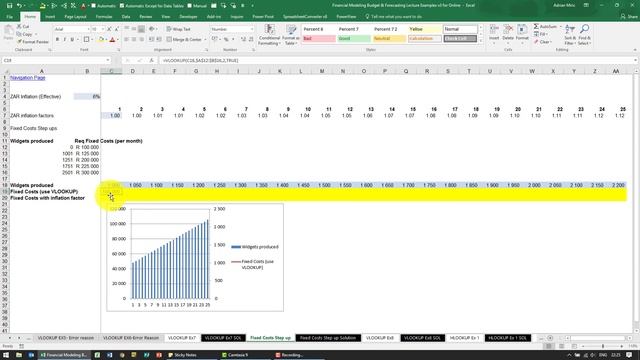The width and height of the screenshot is (640, 360).
Task: Click the Decrease Decimal icon
Action: pos(251,40)
